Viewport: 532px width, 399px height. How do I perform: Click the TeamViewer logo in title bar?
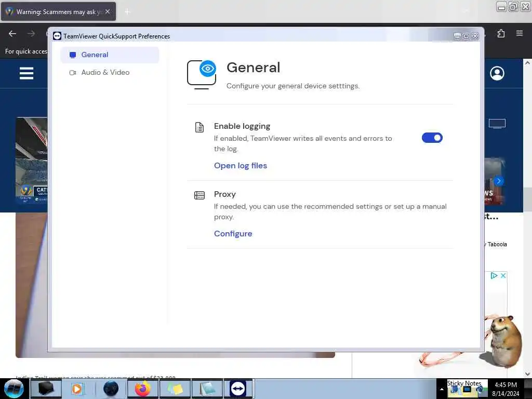point(57,36)
